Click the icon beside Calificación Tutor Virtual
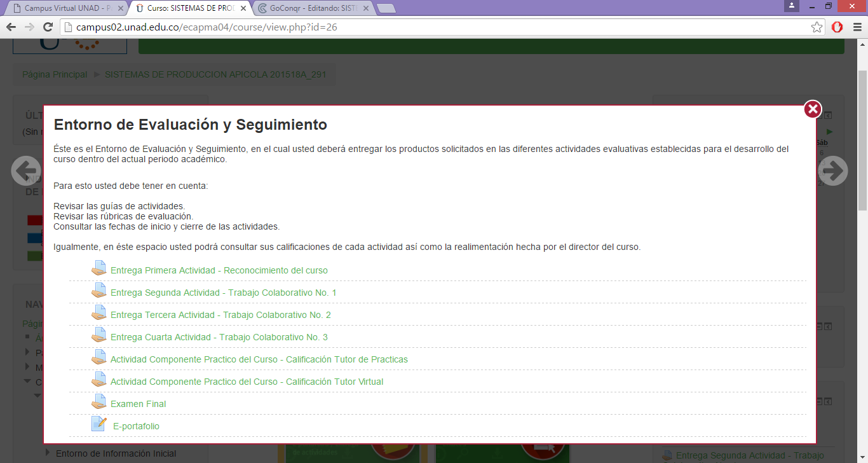Image resolution: width=868 pixels, height=463 pixels. pos(98,380)
